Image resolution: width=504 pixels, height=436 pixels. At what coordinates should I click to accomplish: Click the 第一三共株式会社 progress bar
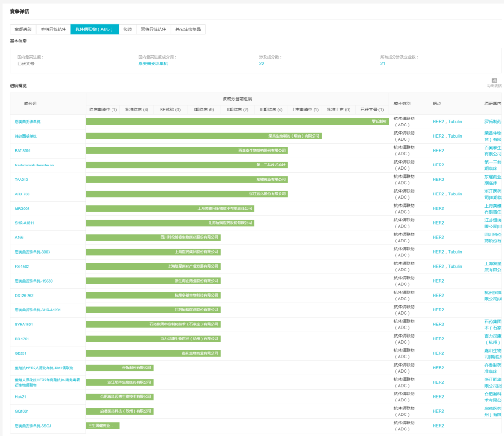187,165
